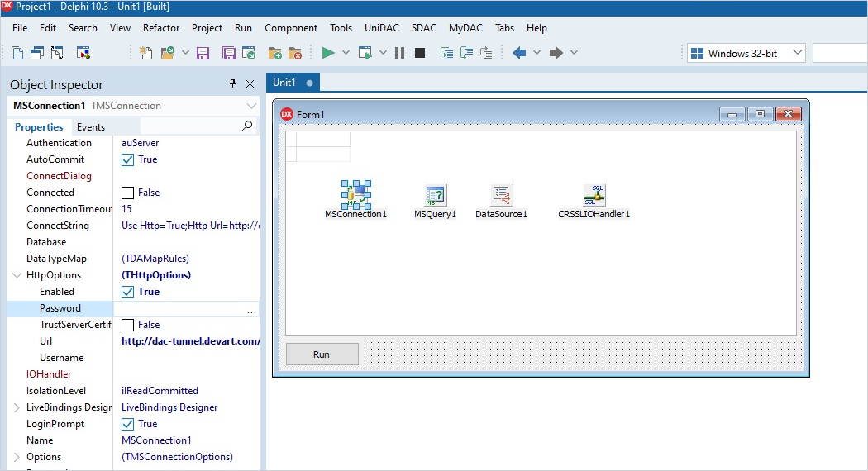Click Run Without Debugging icon

pyautogui.click(x=365, y=53)
